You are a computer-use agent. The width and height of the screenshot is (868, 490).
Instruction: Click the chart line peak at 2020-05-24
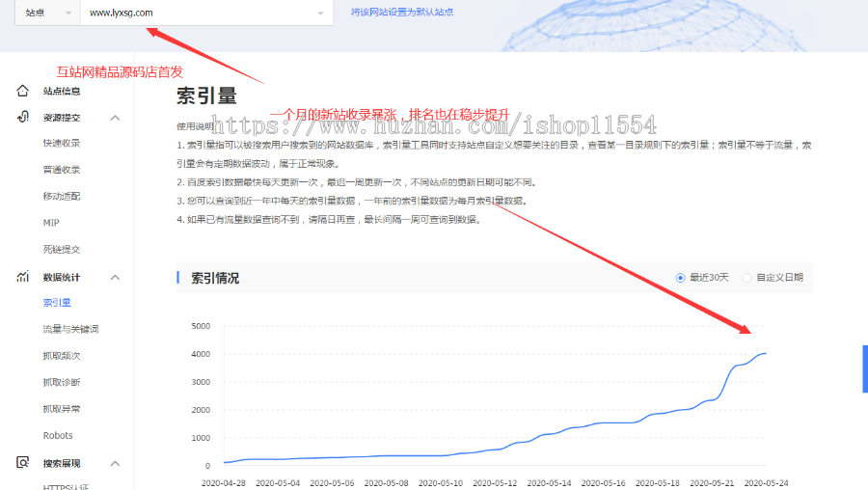pos(767,353)
